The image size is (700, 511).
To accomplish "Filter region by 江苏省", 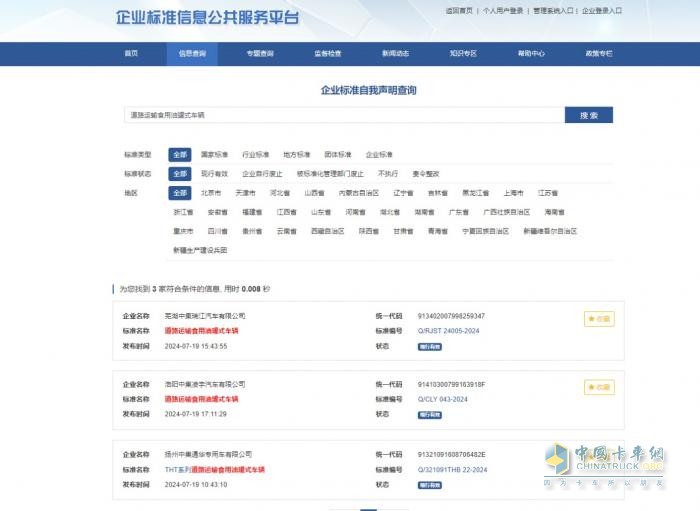I will tap(547, 193).
